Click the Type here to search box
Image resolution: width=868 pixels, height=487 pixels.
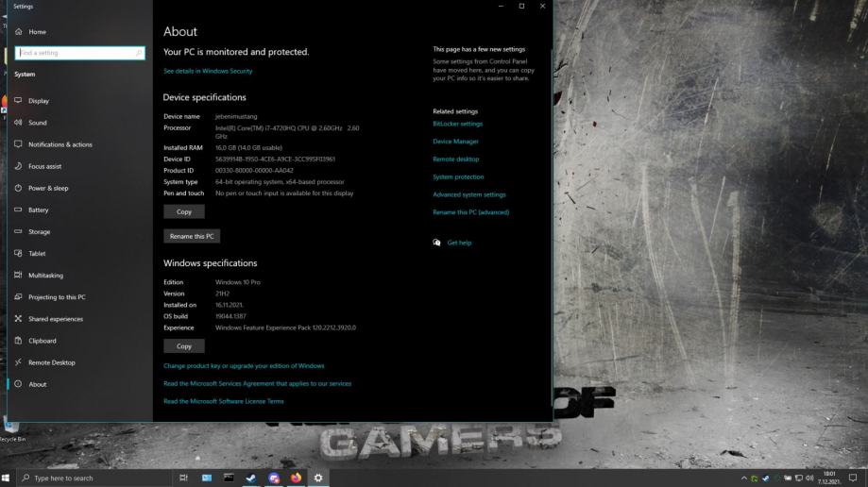click(x=94, y=478)
